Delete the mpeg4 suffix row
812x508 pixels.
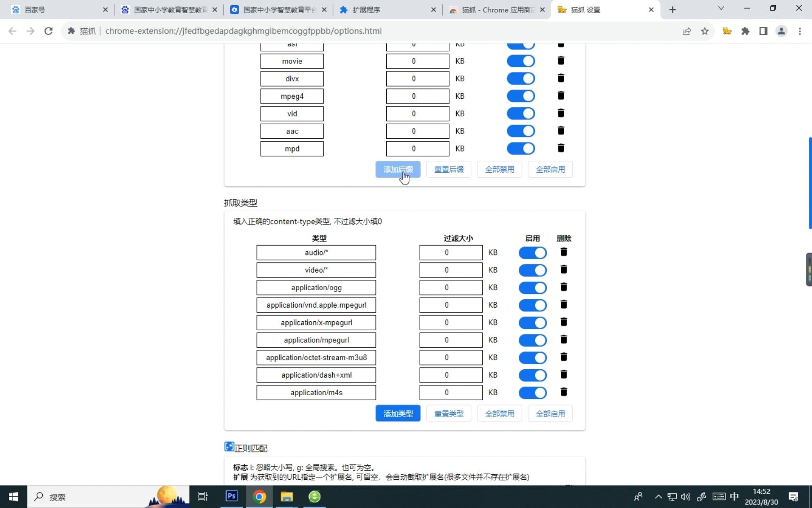tap(561, 95)
